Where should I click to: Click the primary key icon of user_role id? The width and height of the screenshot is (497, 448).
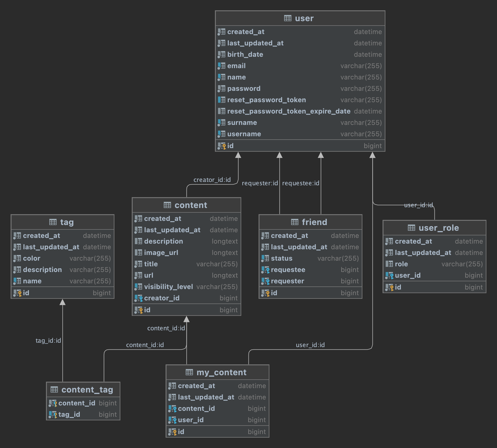(x=389, y=287)
